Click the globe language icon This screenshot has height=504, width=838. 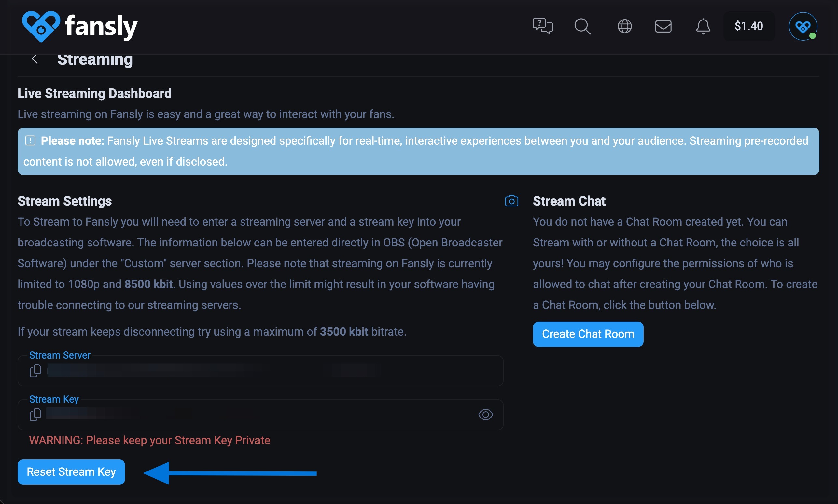point(624,26)
